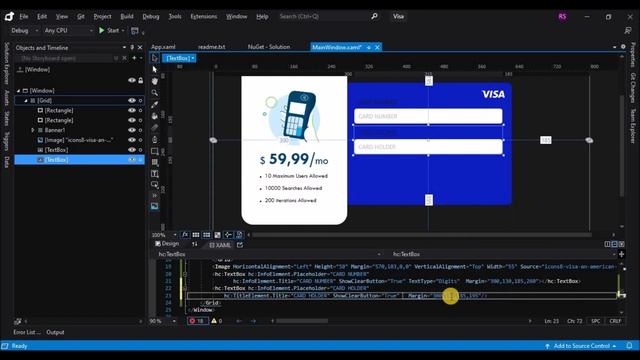This screenshot has height=360, width=640.
Task: Select the Grid layout panel tool
Action: [155, 162]
